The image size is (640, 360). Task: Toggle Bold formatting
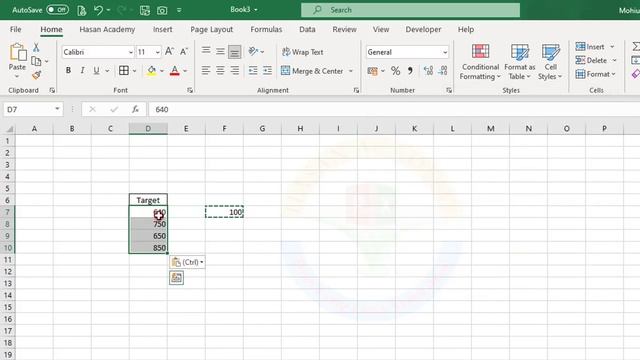pos(68,71)
